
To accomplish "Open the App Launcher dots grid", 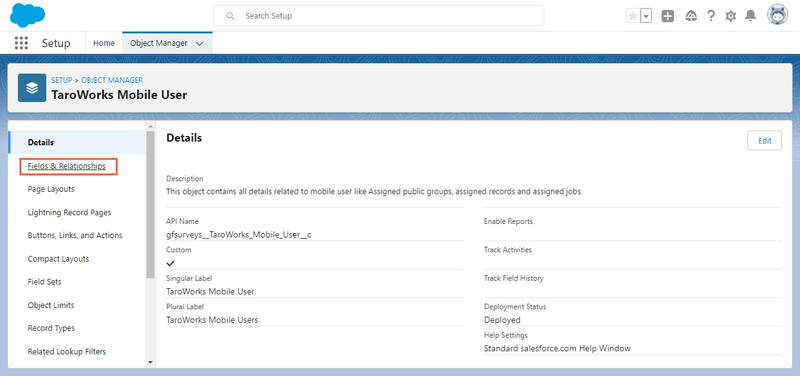I will coord(21,43).
